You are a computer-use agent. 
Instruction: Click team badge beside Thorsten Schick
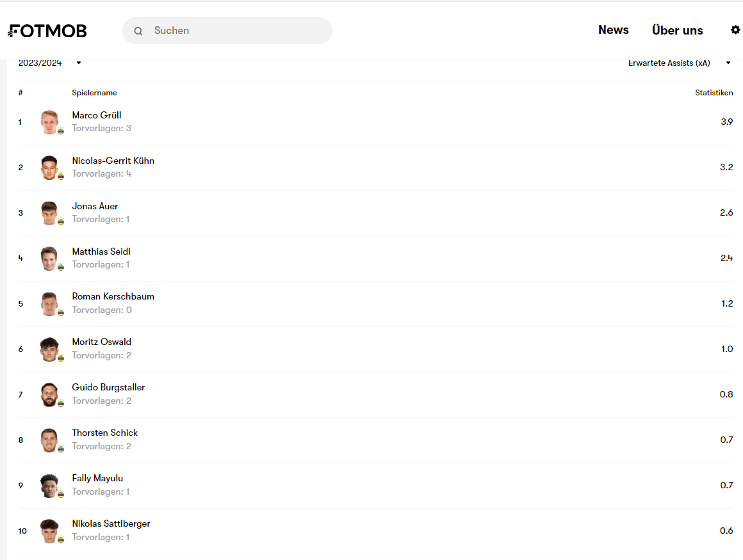click(x=61, y=449)
